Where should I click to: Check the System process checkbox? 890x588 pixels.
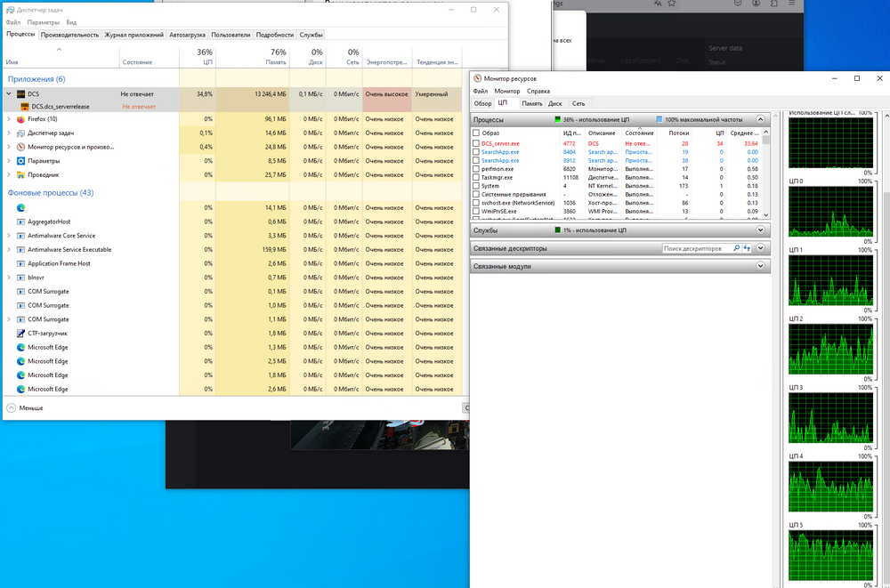pos(476,186)
